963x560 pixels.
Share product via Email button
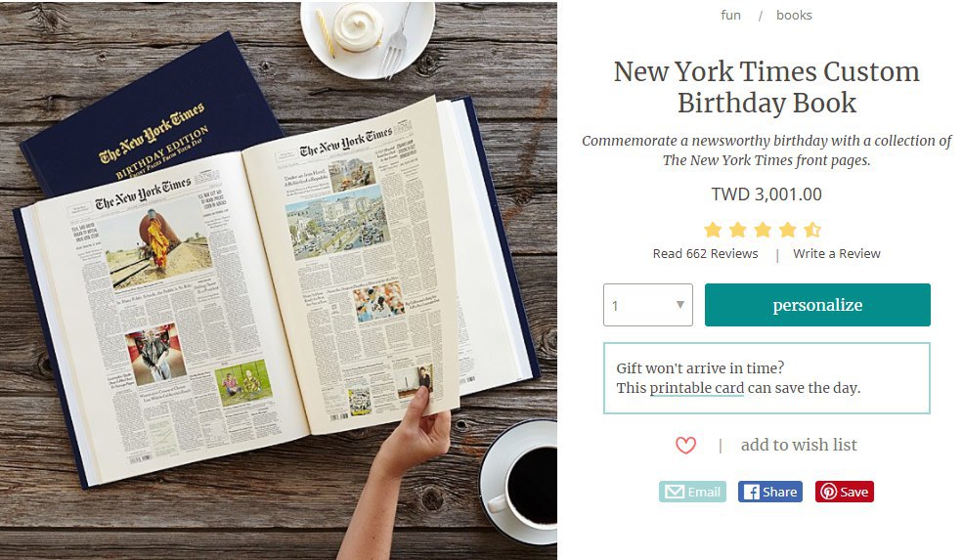(x=692, y=492)
